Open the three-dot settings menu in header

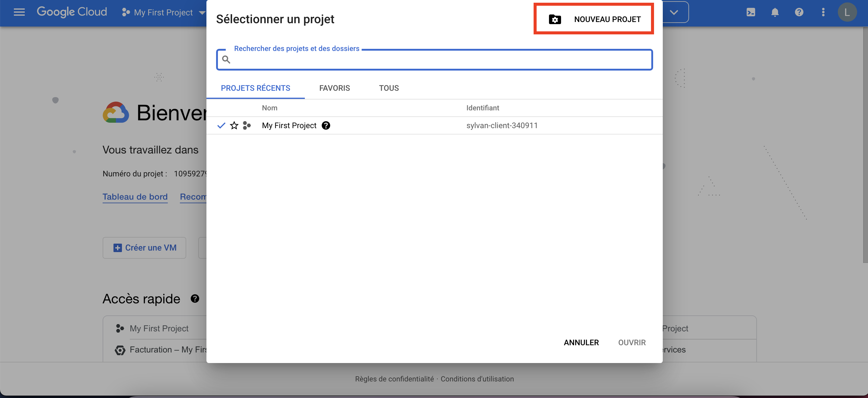(x=823, y=12)
